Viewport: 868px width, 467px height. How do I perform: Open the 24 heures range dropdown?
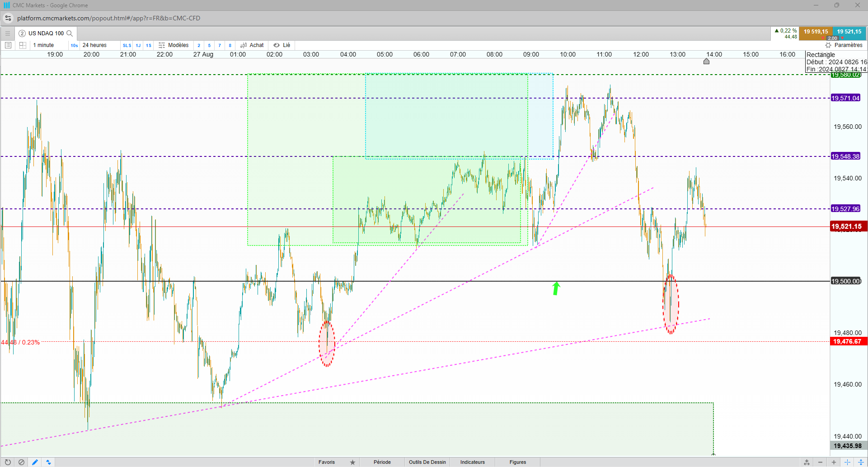(x=94, y=45)
